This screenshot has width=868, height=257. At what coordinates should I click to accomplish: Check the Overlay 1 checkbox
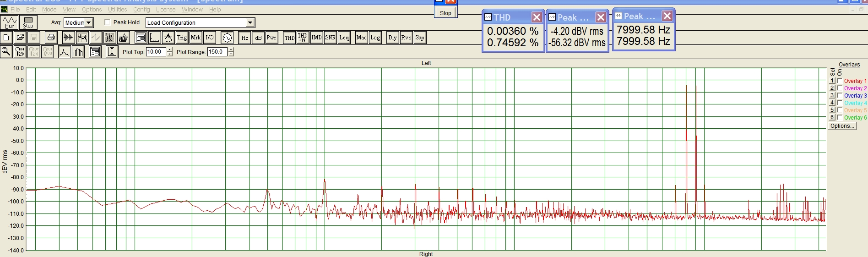tap(840, 81)
